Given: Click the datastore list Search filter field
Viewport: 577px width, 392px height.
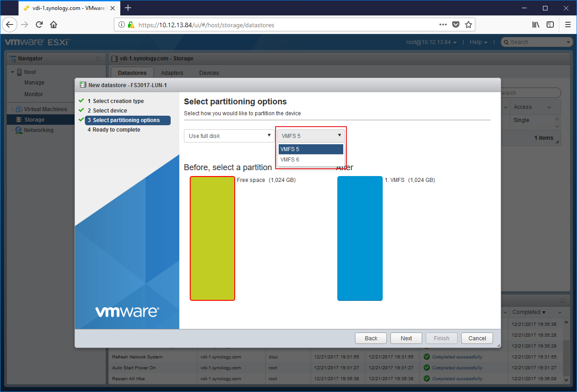Looking at the screenshot, I should click(x=530, y=93).
